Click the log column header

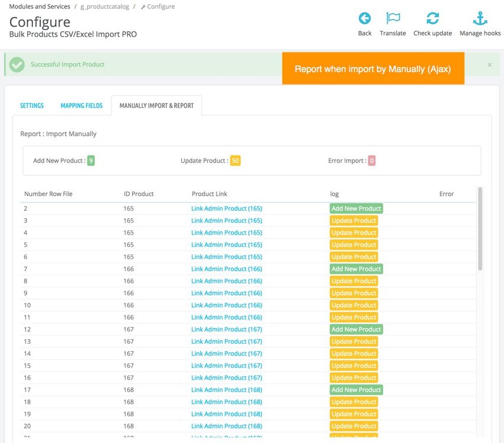pos(334,194)
